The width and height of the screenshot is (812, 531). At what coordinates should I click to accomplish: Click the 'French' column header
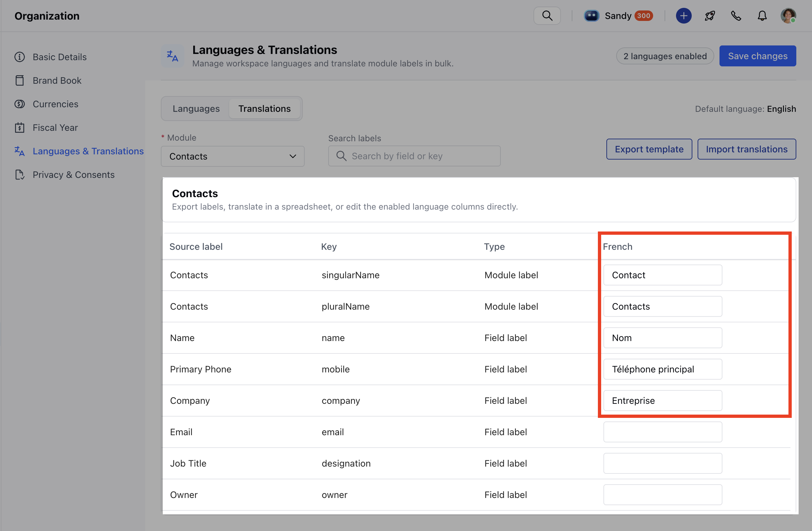(617, 247)
